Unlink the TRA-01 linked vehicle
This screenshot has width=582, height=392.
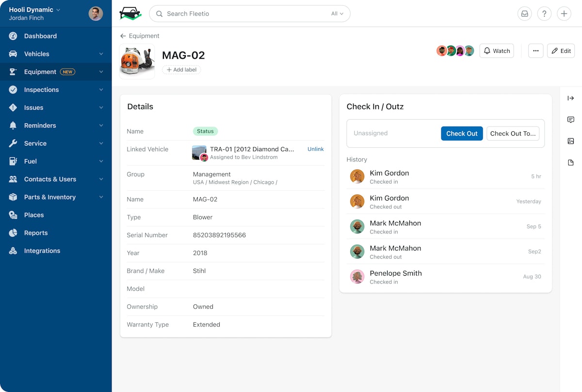tap(315, 149)
